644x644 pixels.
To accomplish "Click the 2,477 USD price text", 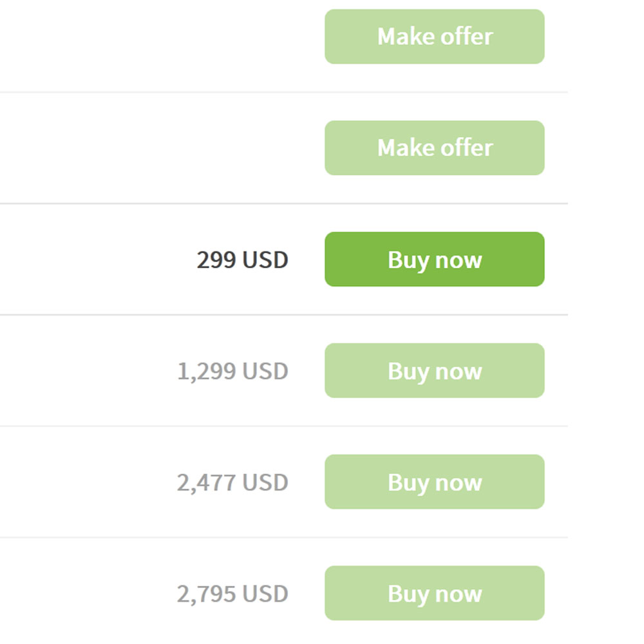I will [233, 482].
